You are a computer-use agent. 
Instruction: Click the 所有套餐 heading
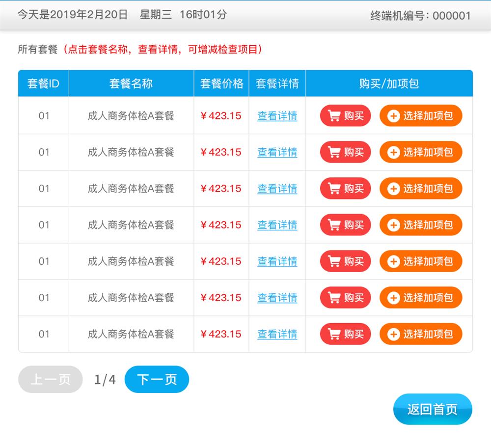(x=38, y=49)
